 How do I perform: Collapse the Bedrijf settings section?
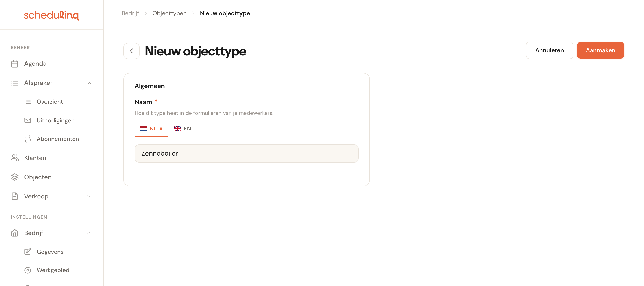[89, 233]
